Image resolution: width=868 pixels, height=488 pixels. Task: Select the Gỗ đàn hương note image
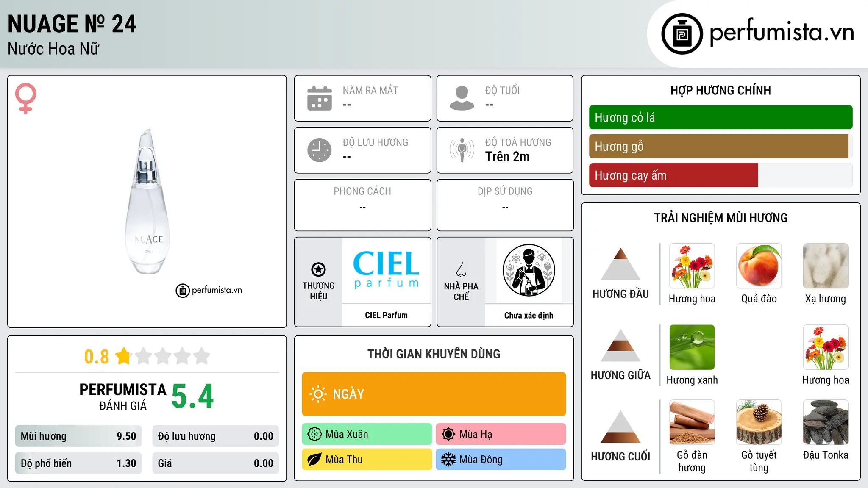(692, 422)
